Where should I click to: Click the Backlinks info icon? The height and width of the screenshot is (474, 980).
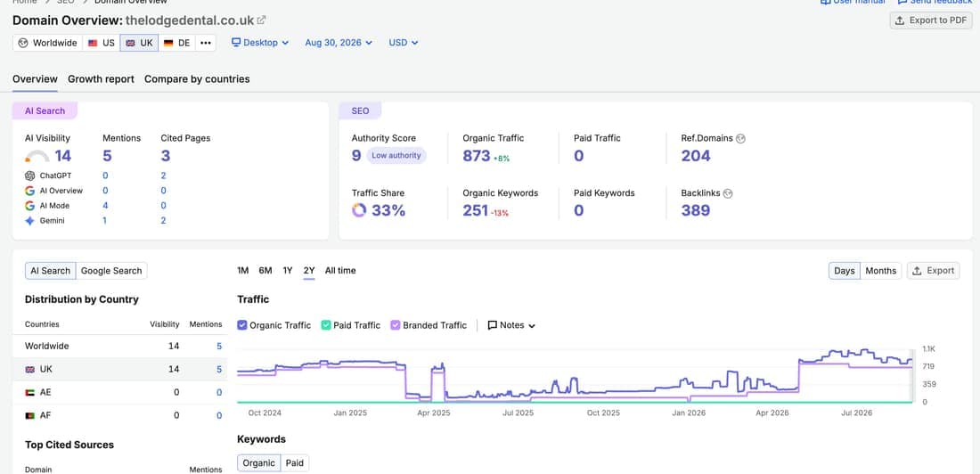pos(728,194)
